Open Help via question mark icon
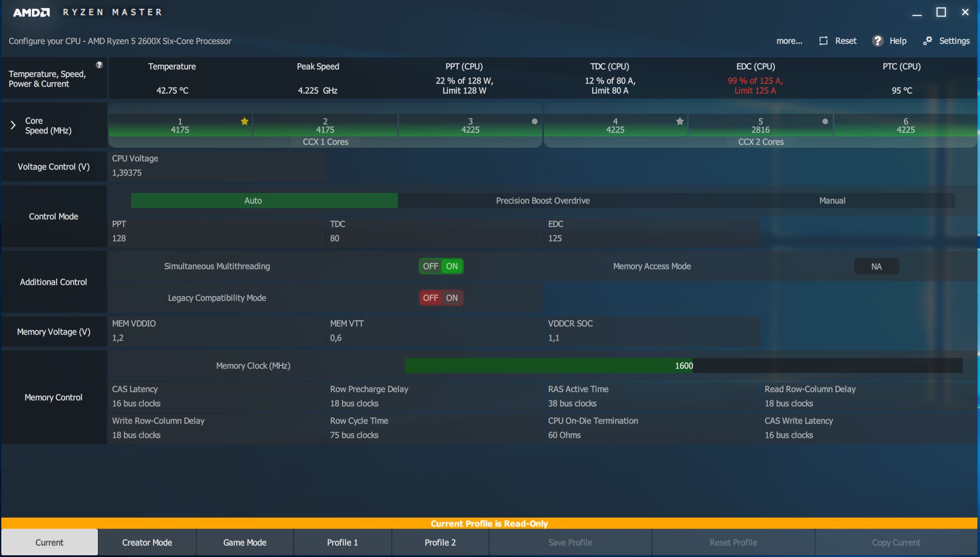Viewport: 980px width, 557px height. coord(877,41)
